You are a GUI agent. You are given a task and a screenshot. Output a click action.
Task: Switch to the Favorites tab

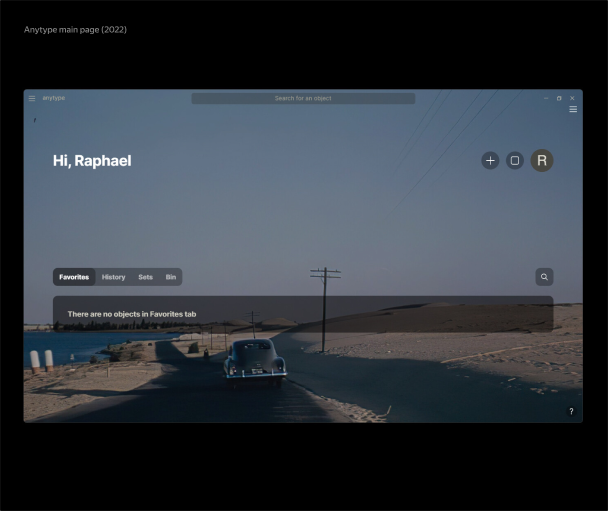[74, 277]
